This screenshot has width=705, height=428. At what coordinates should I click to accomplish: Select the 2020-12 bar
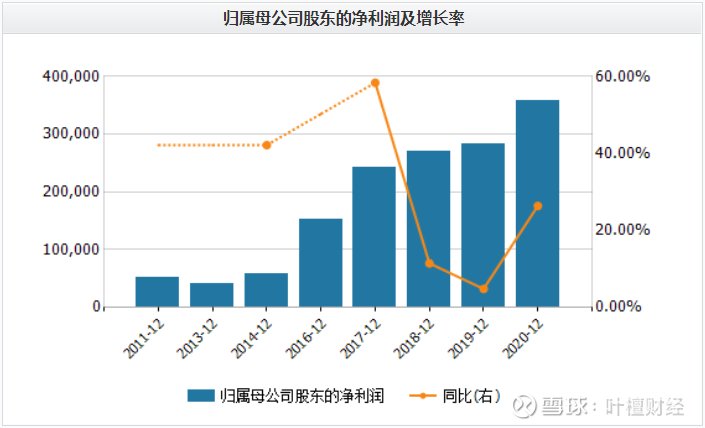pos(537,204)
